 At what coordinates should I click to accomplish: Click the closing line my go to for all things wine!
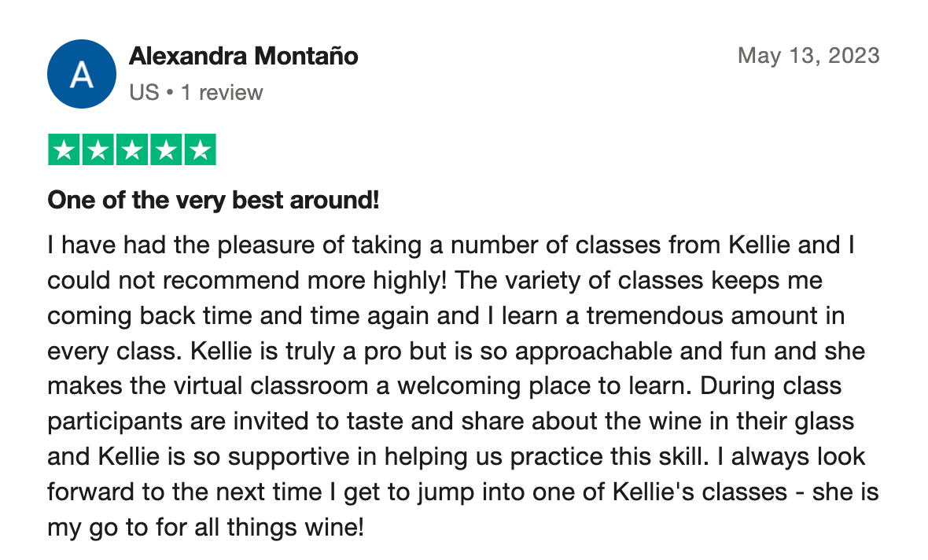coord(205,528)
